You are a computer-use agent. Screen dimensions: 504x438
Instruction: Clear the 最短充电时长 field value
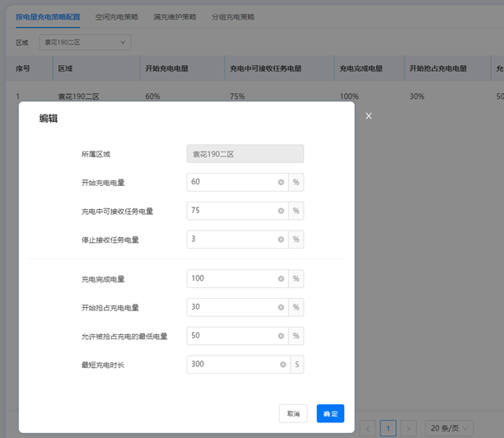click(x=281, y=364)
